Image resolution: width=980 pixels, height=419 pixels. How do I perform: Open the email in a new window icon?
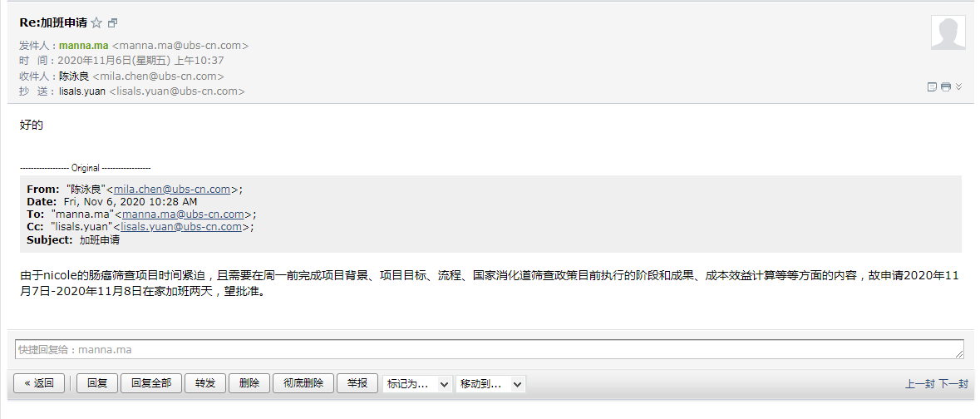click(112, 23)
